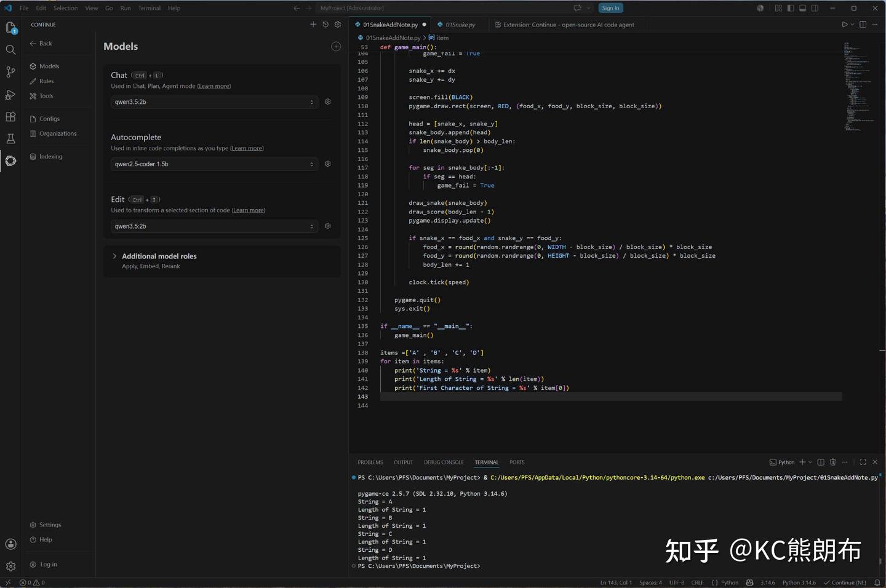
Task: Open Continue panel settings gear
Action: click(x=338, y=25)
